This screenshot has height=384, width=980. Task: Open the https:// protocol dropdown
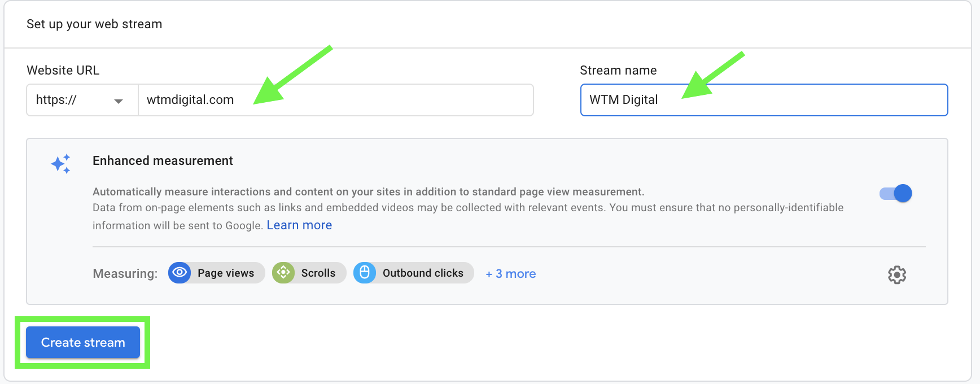click(x=82, y=100)
